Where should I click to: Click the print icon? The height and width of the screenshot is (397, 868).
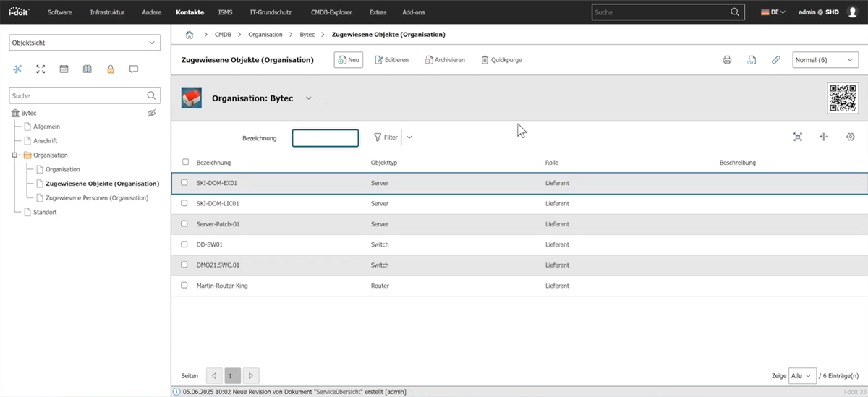tap(727, 60)
